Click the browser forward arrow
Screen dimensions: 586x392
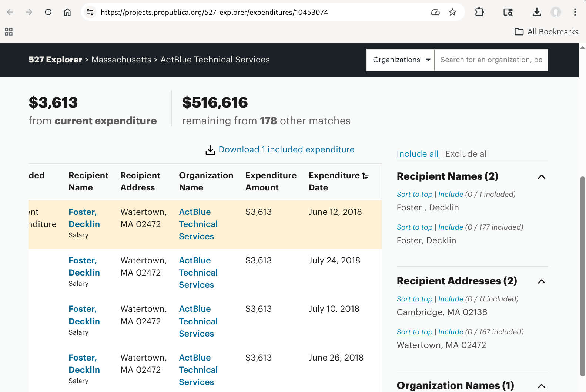point(29,12)
